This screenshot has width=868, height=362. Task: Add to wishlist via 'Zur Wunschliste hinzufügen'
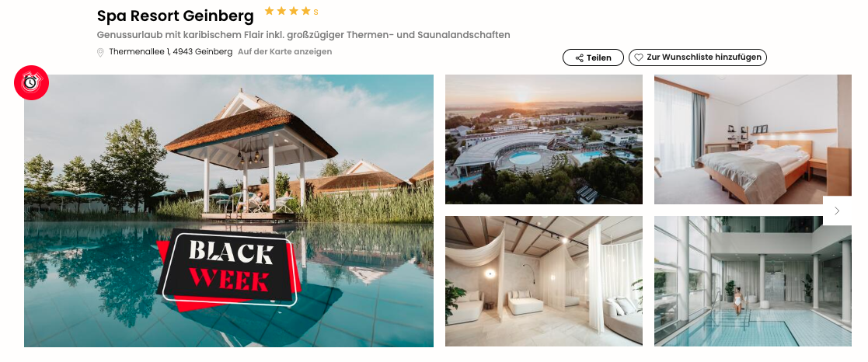click(x=698, y=57)
